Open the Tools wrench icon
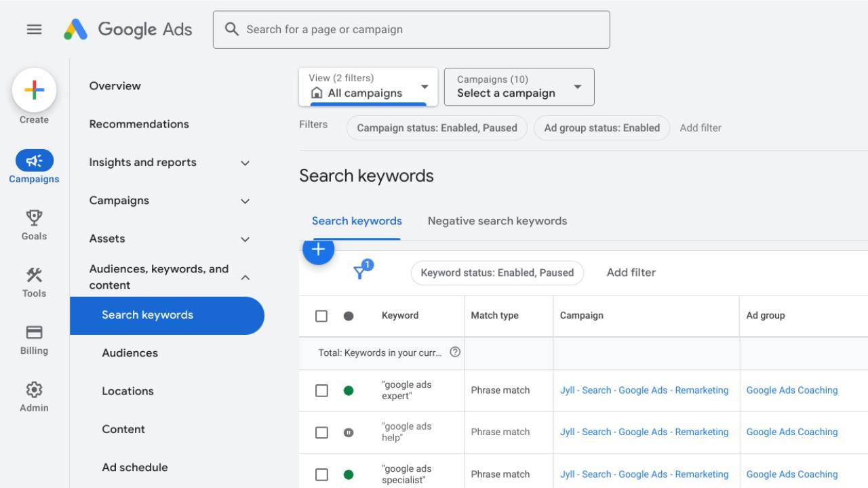868x488 pixels. [34, 274]
